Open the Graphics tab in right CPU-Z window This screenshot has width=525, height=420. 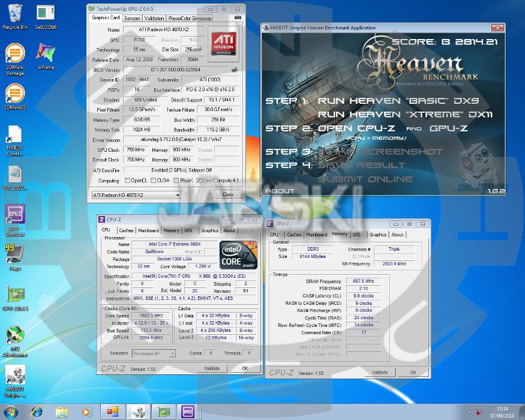[378, 235]
